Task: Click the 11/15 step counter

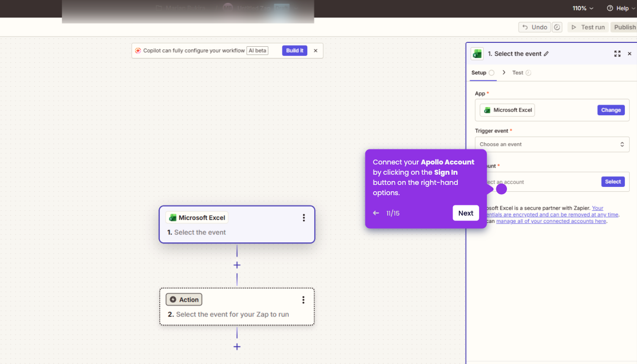Action: 393,213
